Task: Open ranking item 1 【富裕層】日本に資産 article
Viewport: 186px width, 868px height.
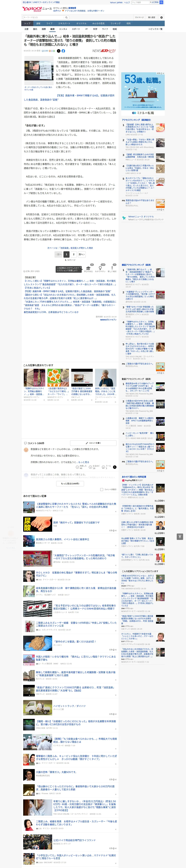Action: [140, 128]
